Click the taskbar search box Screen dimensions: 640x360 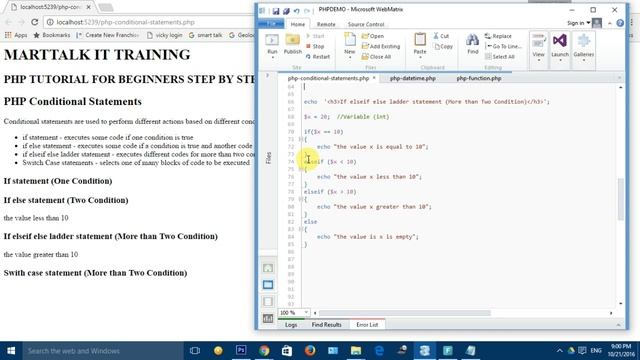coord(102,351)
